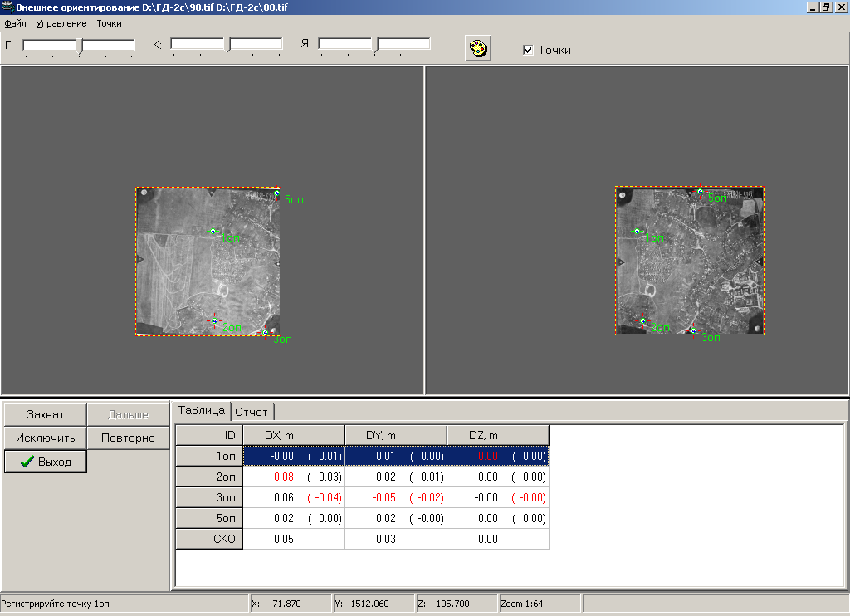Viewport: 850px width, 616px height.
Task: Click point marker 5оп in left image
Action: click(x=277, y=193)
